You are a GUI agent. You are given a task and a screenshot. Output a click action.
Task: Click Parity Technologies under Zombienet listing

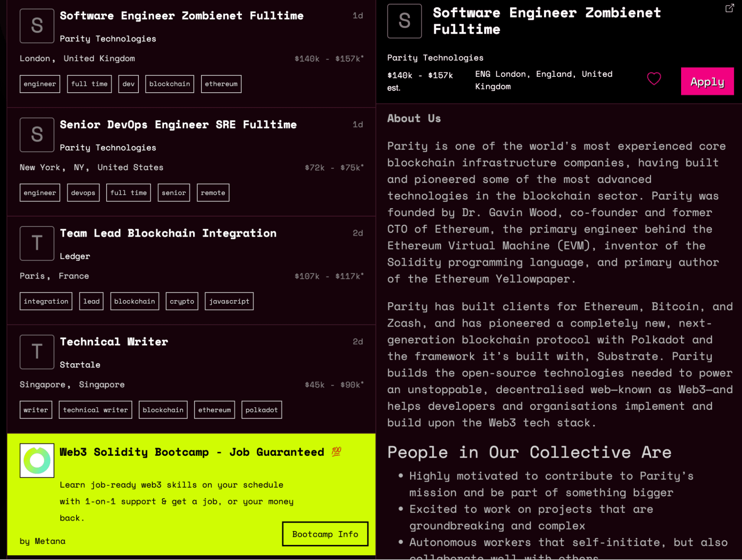pyautogui.click(x=108, y=39)
